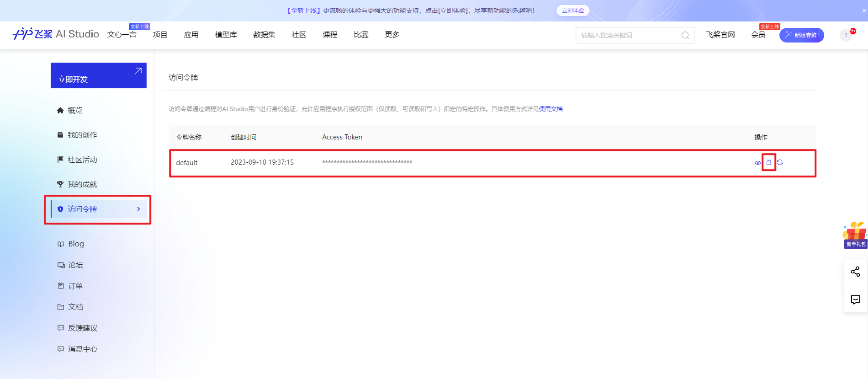Open the 项目 menu
868x379 pixels.
[x=160, y=34]
